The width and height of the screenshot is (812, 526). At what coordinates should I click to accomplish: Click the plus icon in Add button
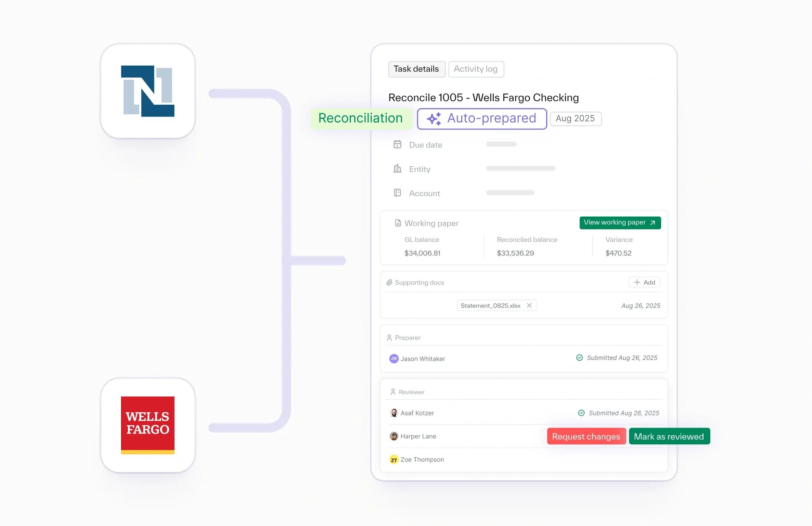[637, 283]
